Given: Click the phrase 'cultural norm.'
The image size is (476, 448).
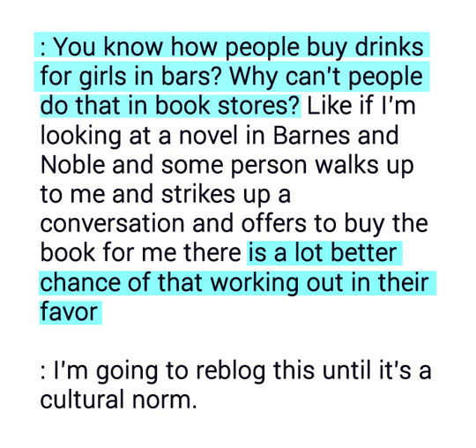Looking at the screenshot, I should click(118, 399).
